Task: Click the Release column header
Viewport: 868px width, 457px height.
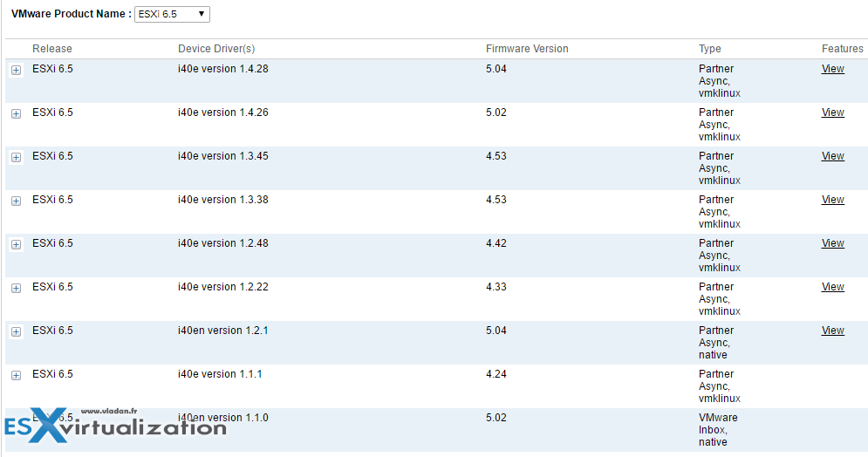Action: [x=52, y=49]
